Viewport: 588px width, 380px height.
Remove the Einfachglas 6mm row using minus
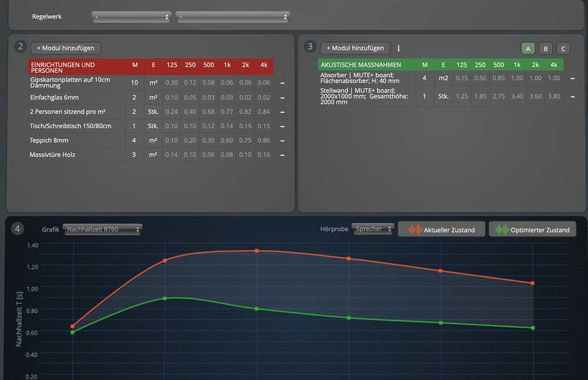point(283,98)
